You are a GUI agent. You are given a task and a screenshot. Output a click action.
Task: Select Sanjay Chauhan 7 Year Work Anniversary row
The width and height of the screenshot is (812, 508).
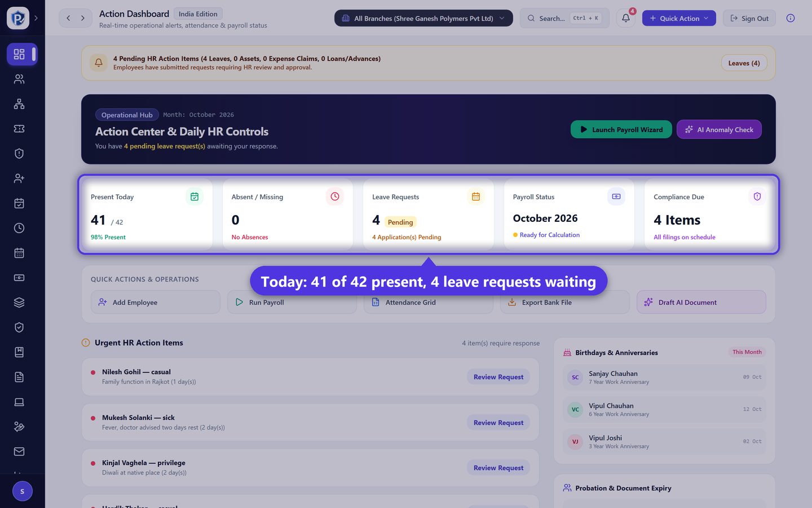pyautogui.click(x=664, y=377)
